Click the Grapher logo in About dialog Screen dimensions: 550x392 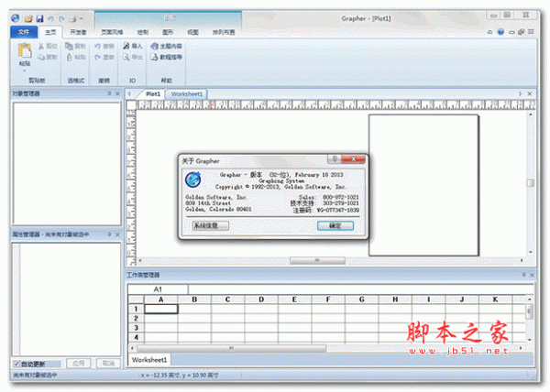[192, 180]
